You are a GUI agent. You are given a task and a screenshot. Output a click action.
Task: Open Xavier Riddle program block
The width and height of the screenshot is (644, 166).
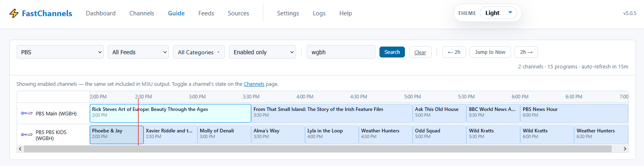tap(170, 135)
